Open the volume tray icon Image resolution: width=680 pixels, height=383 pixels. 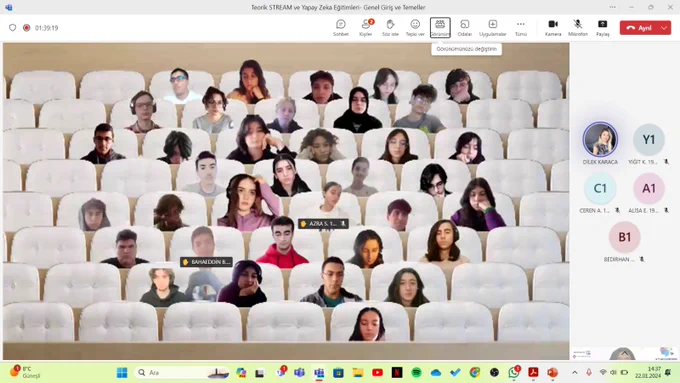pos(613,373)
